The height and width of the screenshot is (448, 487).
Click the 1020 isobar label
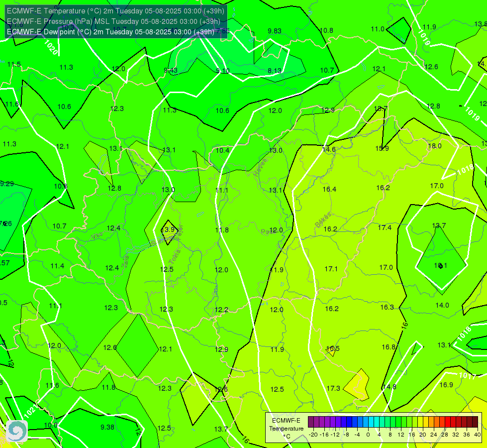(x=51, y=47)
